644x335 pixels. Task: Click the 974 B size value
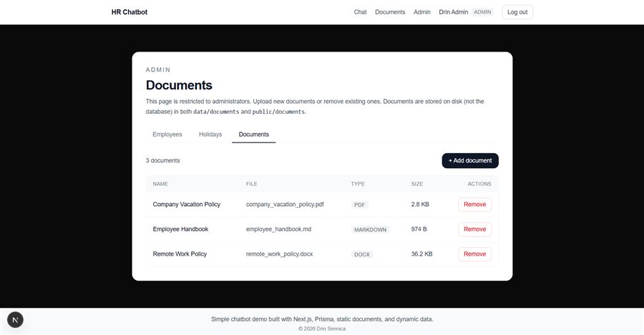click(419, 229)
